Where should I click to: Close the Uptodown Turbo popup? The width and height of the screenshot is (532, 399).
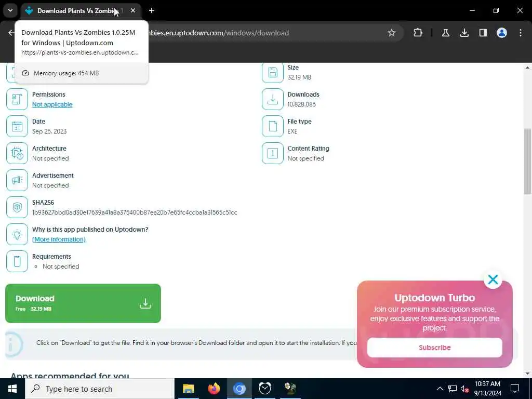[493, 279]
